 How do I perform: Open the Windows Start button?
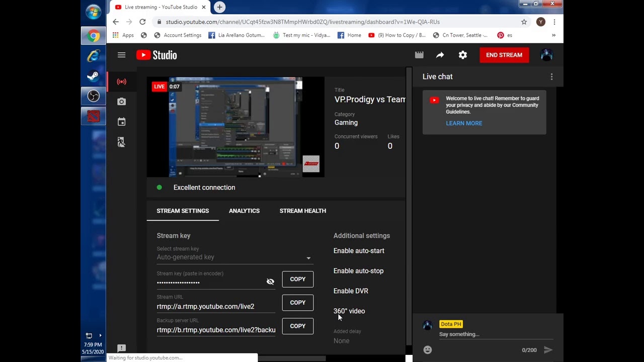tap(93, 12)
